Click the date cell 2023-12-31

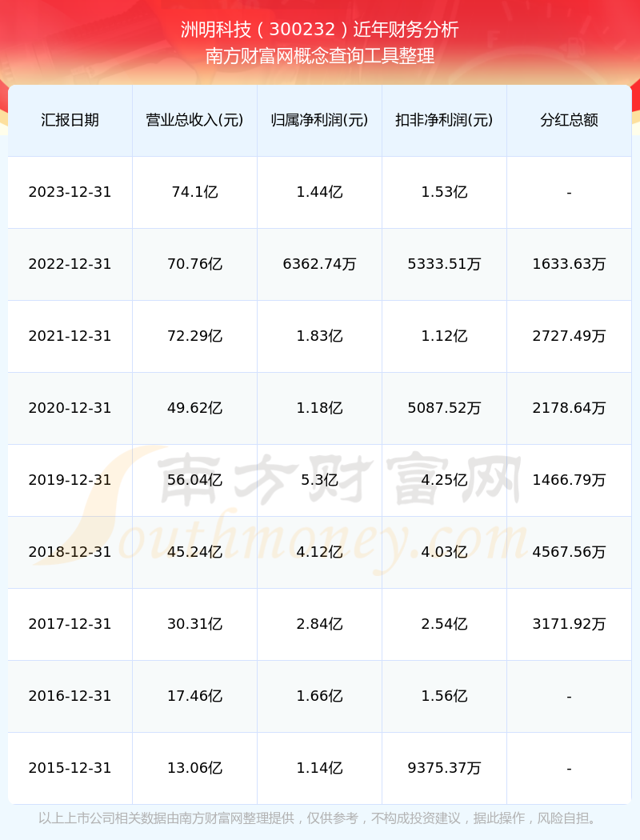click(70, 192)
